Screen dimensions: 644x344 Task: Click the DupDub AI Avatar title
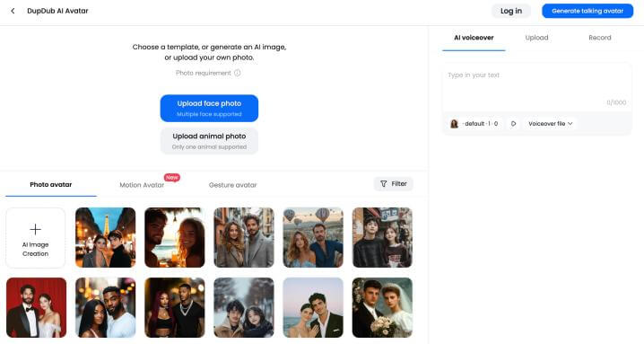(x=57, y=11)
